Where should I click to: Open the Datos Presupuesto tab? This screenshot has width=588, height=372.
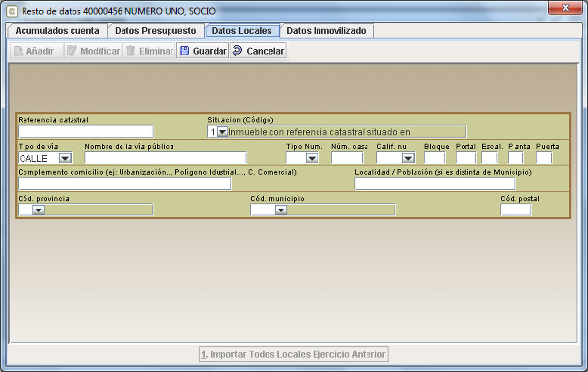click(155, 31)
